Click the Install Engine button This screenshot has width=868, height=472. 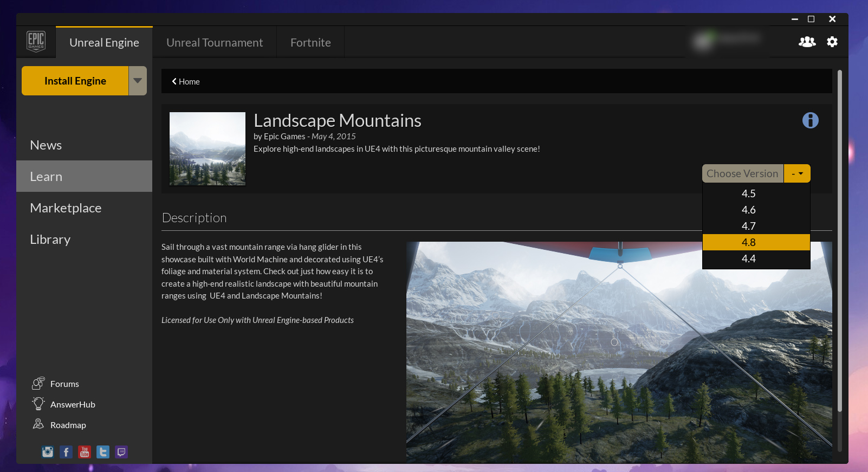pyautogui.click(x=75, y=81)
